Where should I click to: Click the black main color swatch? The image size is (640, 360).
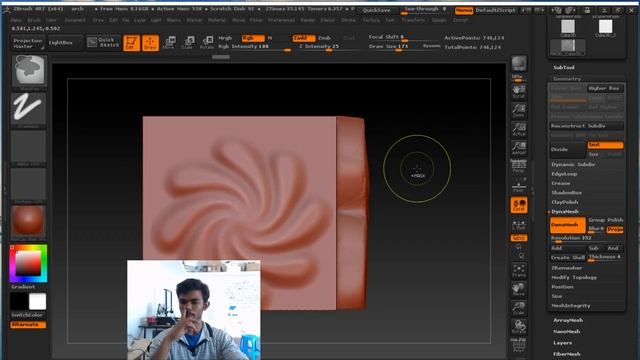(x=19, y=302)
